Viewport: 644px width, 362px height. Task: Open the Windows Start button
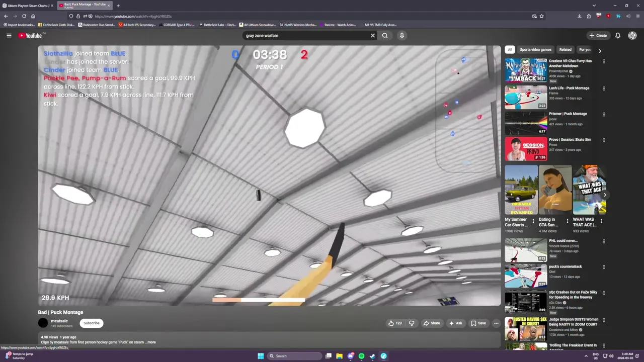pos(261,356)
